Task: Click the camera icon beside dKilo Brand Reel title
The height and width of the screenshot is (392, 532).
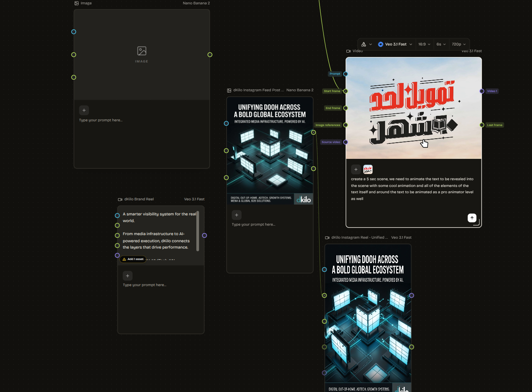Action: pyautogui.click(x=120, y=200)
